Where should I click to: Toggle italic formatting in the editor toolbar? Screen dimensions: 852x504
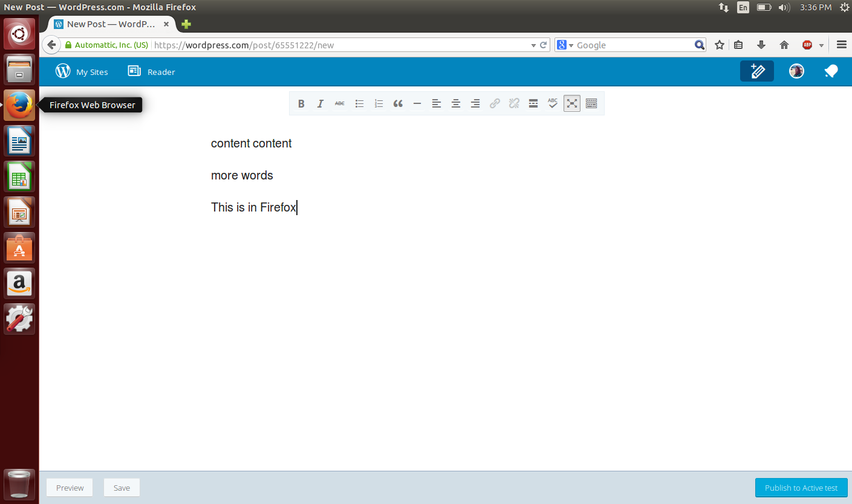(320, 104)
